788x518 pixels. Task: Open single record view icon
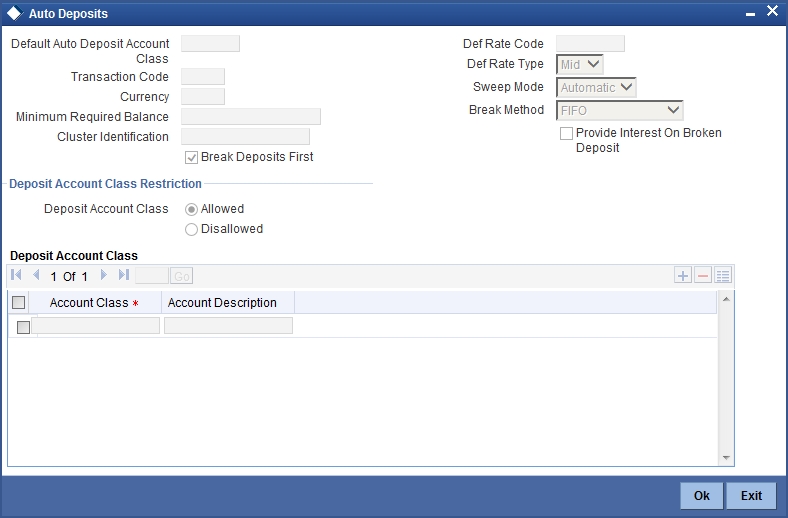[723, 275]
